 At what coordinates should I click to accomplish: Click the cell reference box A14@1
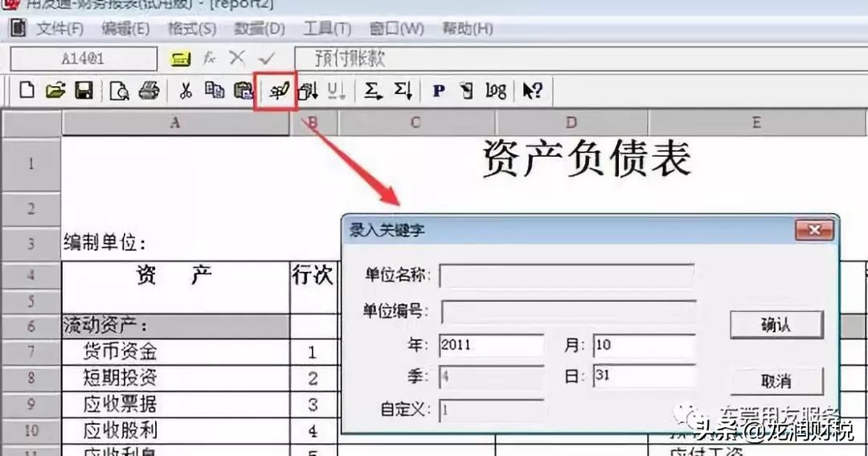coord(84,58)
